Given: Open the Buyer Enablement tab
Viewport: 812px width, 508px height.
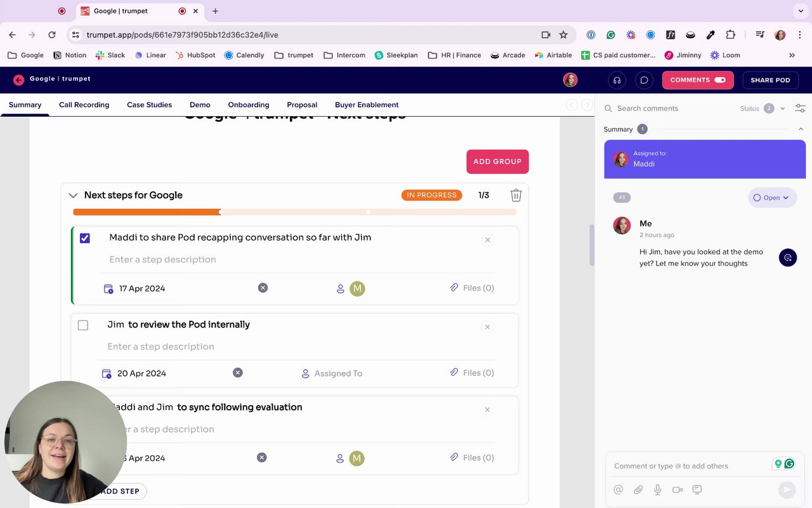Looking at the screenshot, I should pos(367,105).
